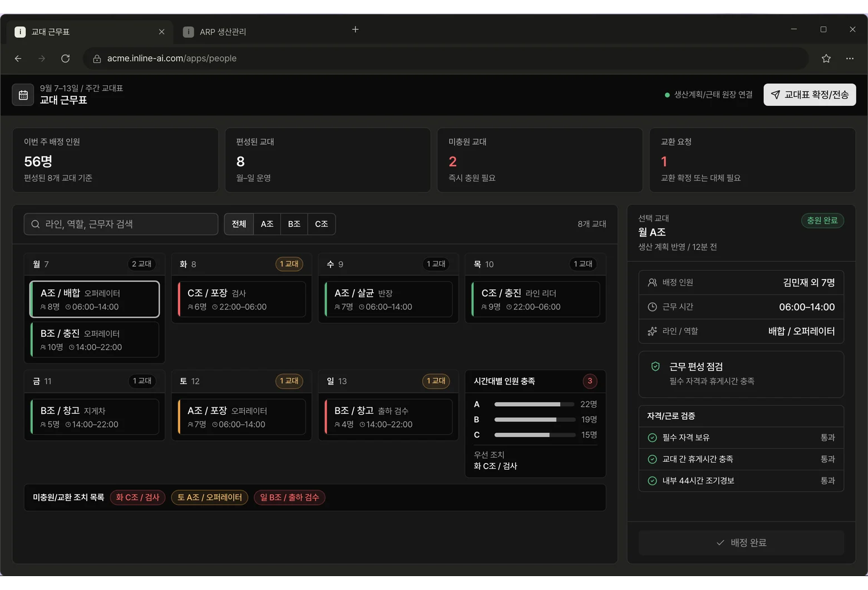This screenshot has height=590, width=868.
Task: Click the 근무 시간 clock icon
Action: click(x=652, y=307)
